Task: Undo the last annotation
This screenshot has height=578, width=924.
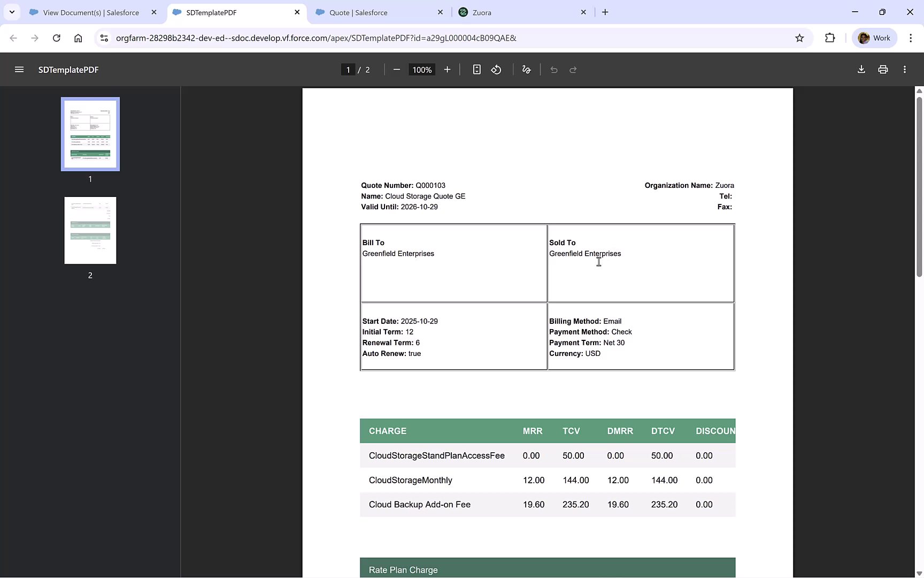Action: click(x=553, y=70)
